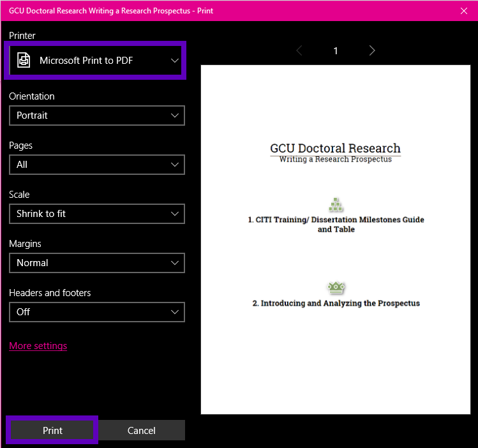Image resolution: width=478 pixels, height=448 pixels.
Task: Click the 'GCU Doctoral Research' heading in preview
Action: click(335, 149)
